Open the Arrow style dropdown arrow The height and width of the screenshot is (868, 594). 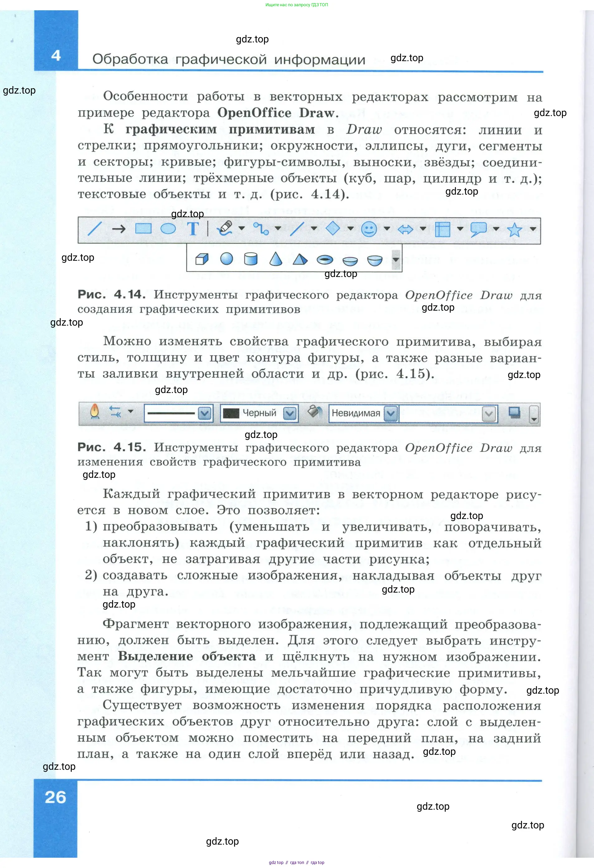click(131, 411)
